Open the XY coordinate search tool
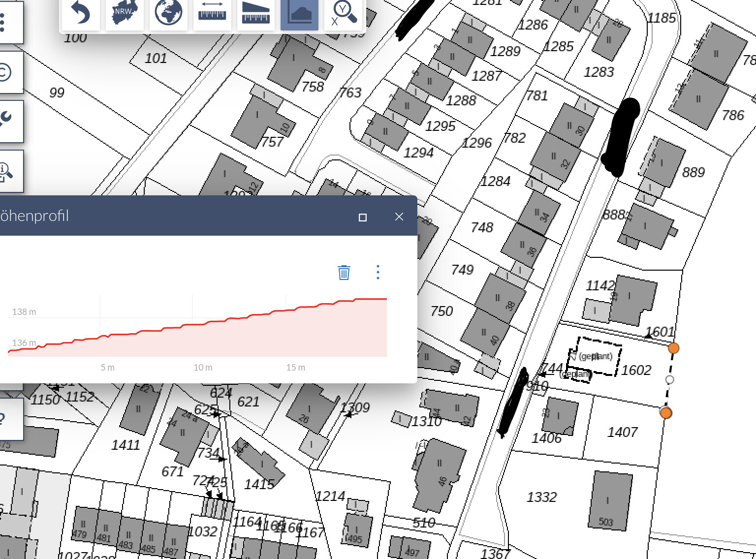Image resolution: width=756 pixels, height=559 pixels. click(344, 14)
